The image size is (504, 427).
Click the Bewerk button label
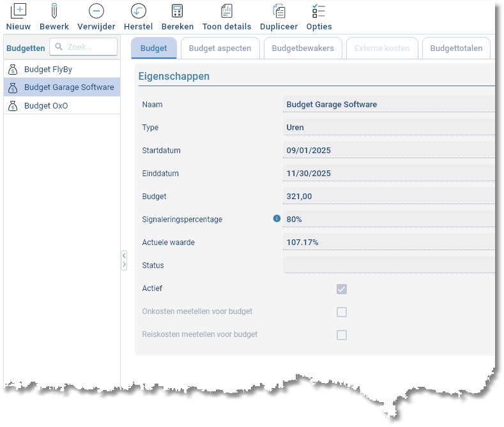54,27
